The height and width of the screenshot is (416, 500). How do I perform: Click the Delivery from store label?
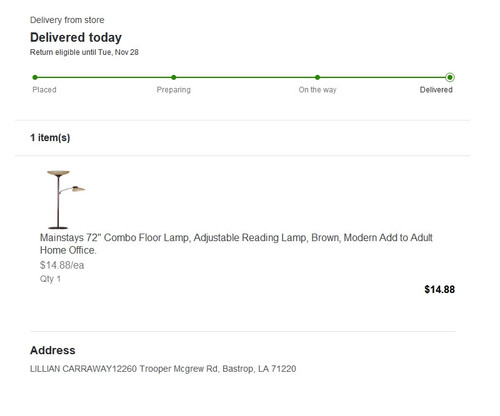point(67,20)
